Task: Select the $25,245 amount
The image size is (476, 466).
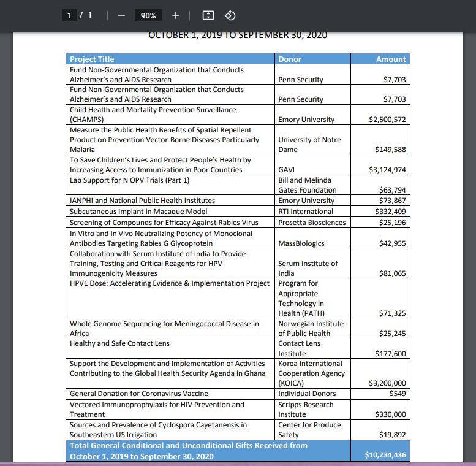Action: coord(392,334)
